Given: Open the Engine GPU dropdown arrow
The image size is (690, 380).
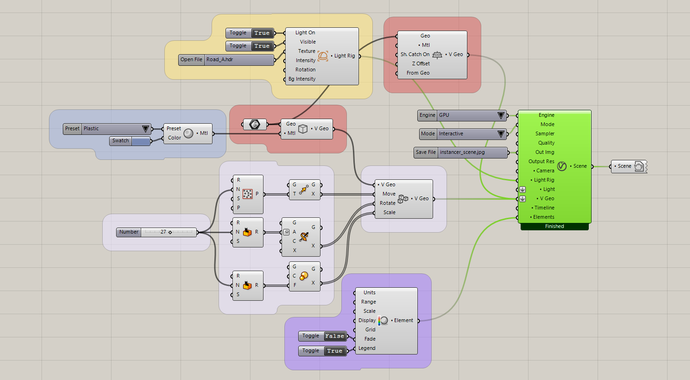Looking at the screenshot, I should pos(501,115).
